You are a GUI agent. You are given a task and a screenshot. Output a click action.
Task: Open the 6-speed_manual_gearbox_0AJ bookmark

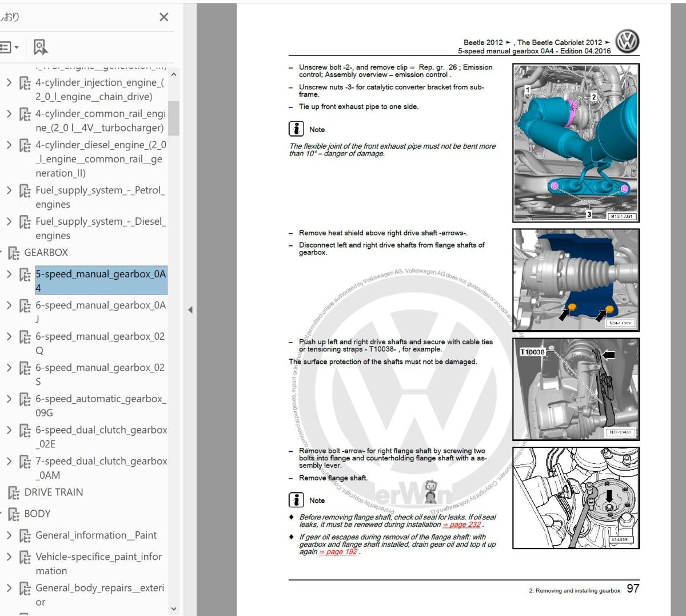click(x=101, y=312)
